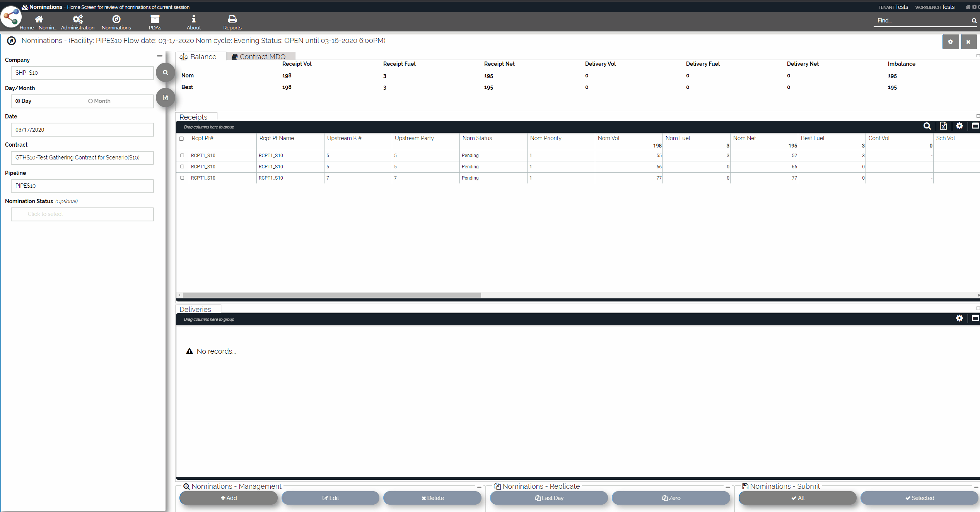Open the Reports printer icon
Viewport: 980px width, 512px height.
point(232,19)
